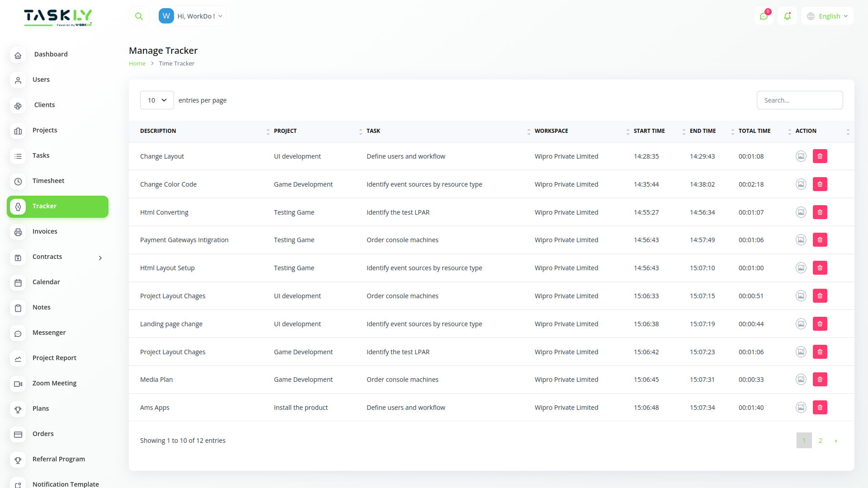Open the Invoices section
Image resolution: width=868 pixels, height=488 pixels.
45,231
